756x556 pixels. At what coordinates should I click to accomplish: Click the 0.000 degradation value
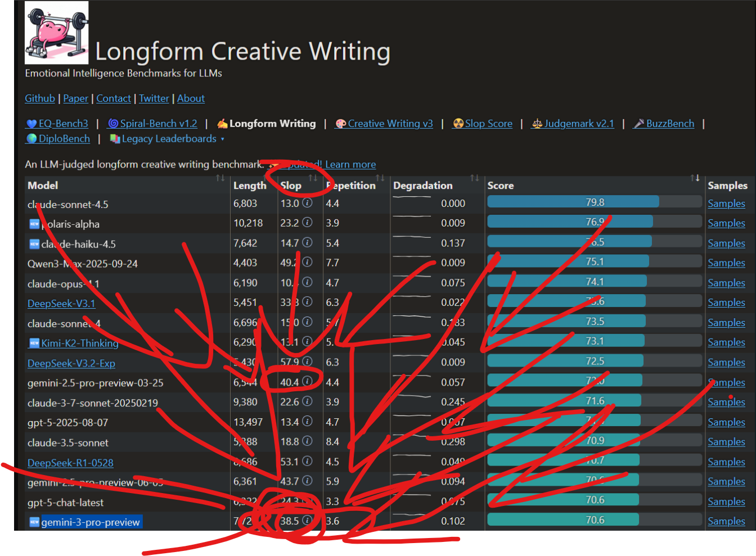(453, 204)
